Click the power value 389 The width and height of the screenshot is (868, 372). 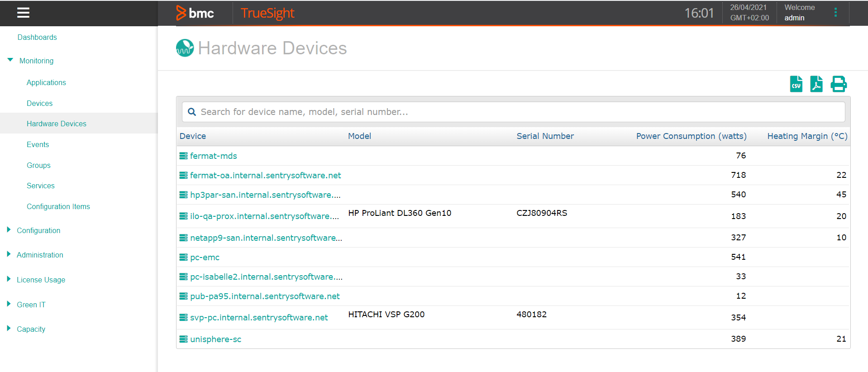(x=739, y=339)
